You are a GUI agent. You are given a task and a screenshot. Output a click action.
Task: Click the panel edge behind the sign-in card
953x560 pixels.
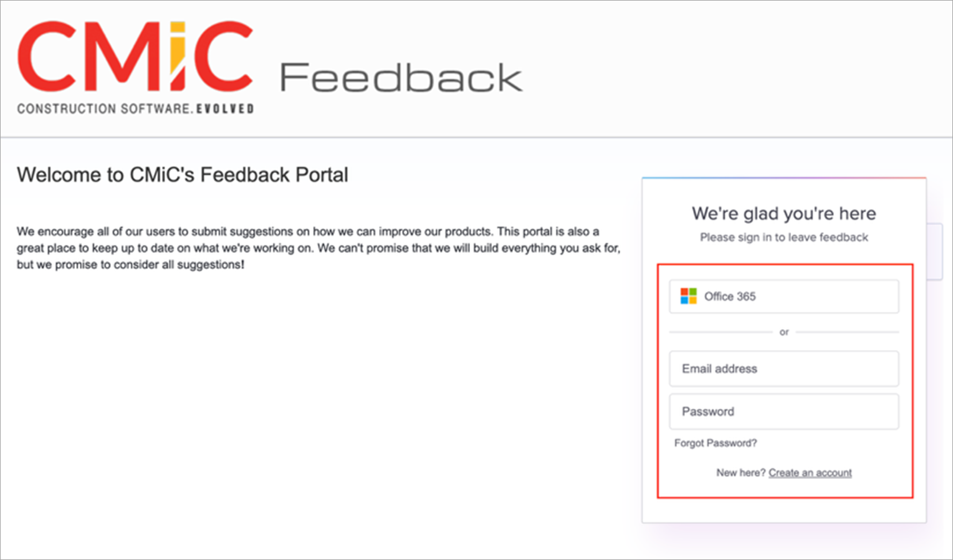tap(935, 252)
